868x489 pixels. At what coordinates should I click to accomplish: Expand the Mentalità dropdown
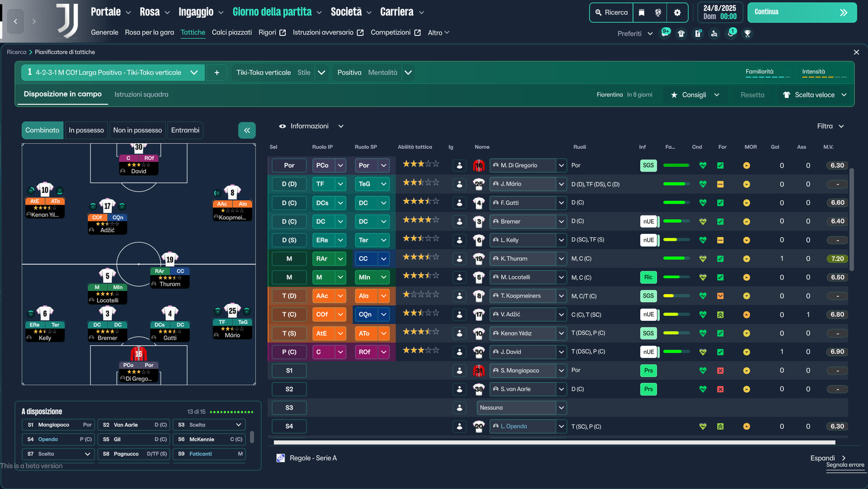[x=408, y=73]
